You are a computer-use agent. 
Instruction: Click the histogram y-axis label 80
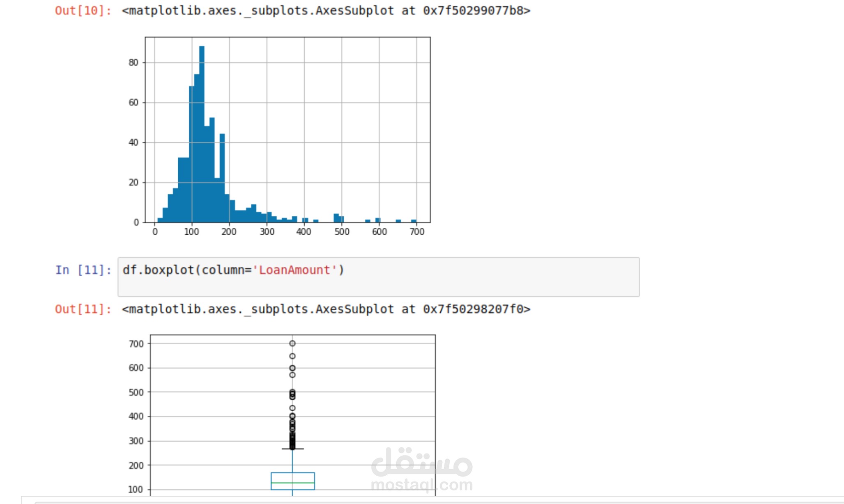(133, 62)
